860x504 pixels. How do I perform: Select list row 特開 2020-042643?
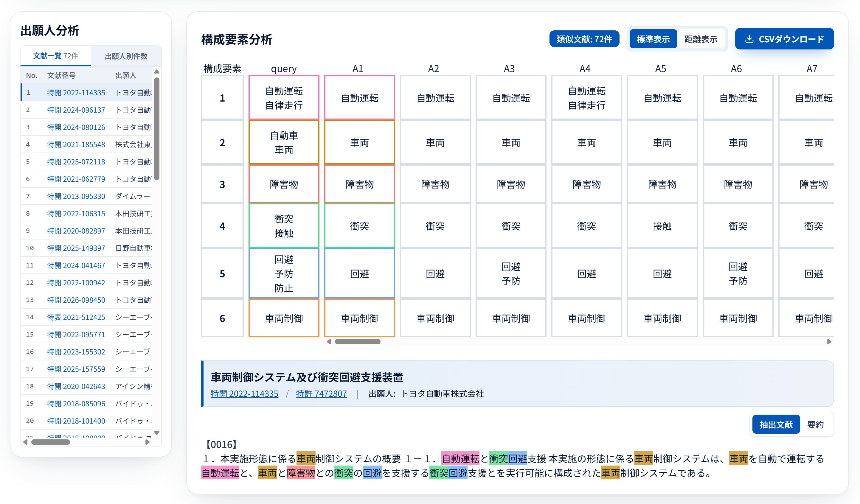pyautogui.click(x=87, y=386)
